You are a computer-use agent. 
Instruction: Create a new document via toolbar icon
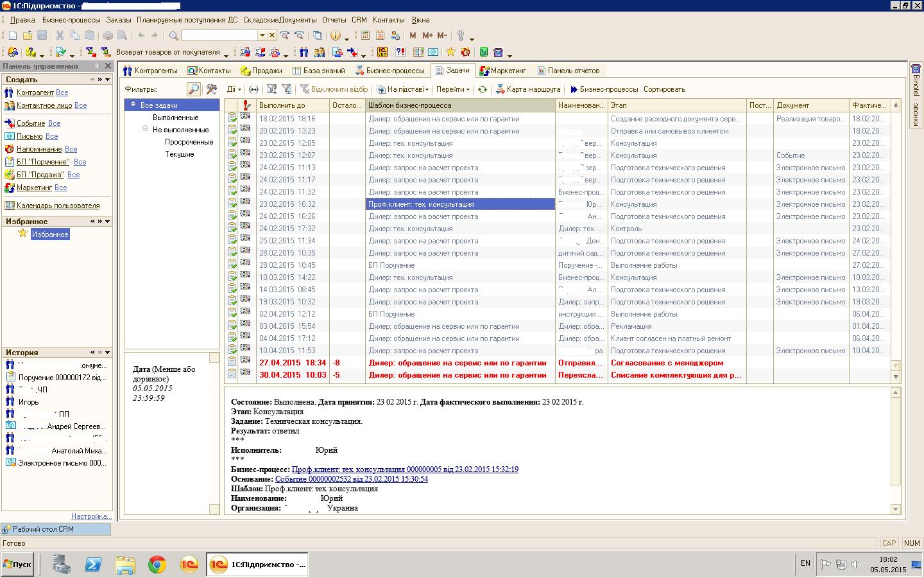click(12, 36)
